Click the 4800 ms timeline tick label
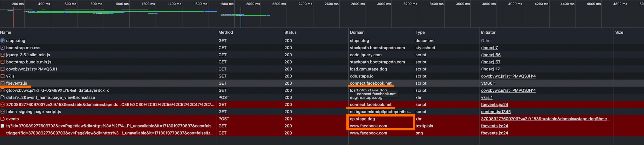644x145 pixels. tap(620, 4)
